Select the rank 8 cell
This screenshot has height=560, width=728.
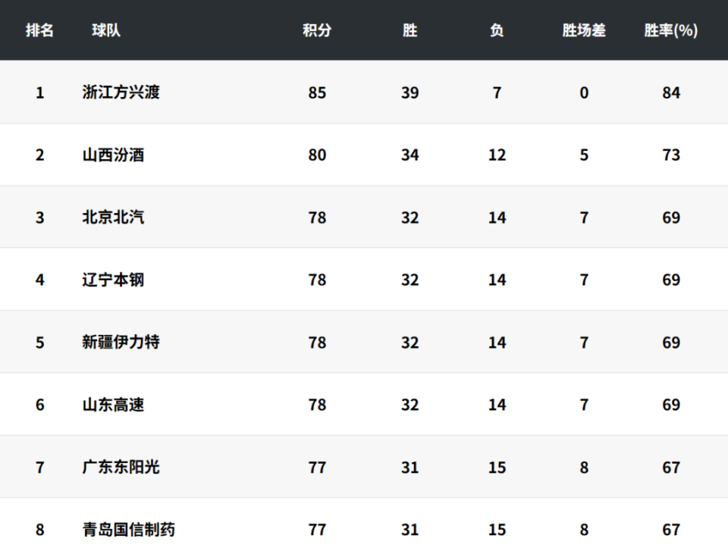point(40,530)
